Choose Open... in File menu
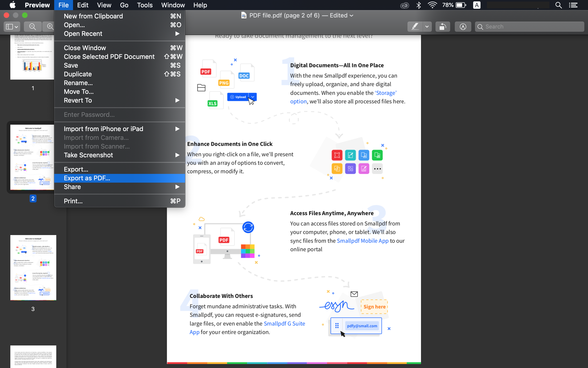Image resolution: width=588 pixels, height=368 pixels. pyautogui.click(x=119, y=25)
